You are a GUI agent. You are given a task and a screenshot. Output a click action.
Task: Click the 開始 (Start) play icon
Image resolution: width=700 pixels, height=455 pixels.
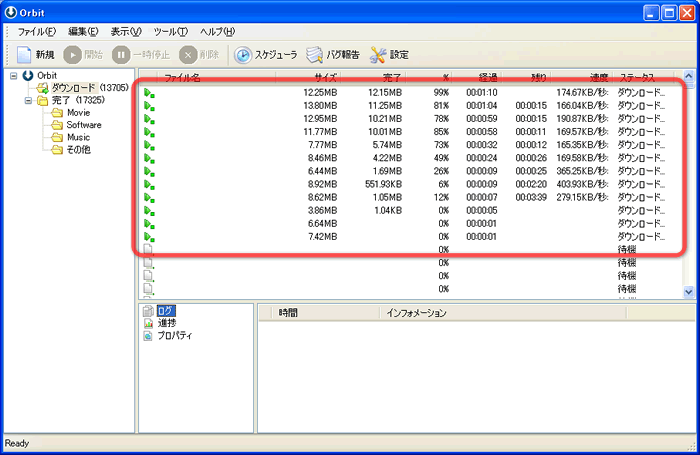coord(72,55)
